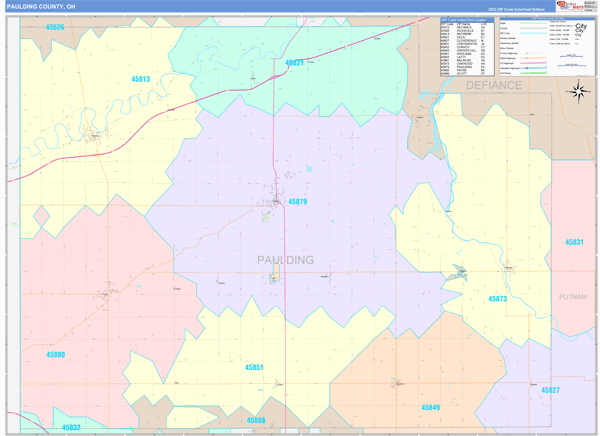Click the DEFIANCE county name label
Screen dimensions: 600x436
pyautogui.click(x=493, y=86)
